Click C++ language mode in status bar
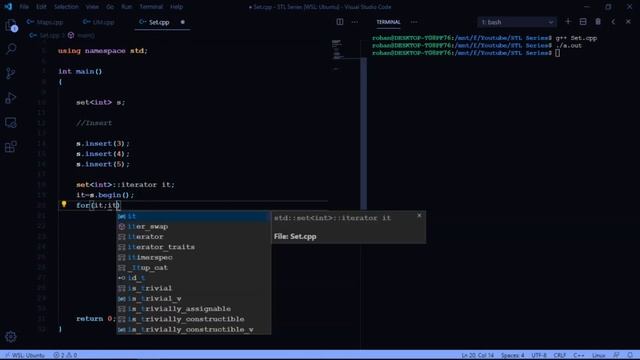640x360 pixels. click(x=578, y=355)
